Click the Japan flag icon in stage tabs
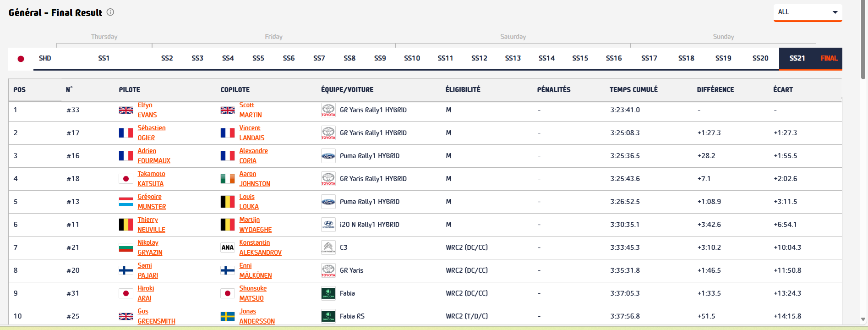The height and width of the screenshot is (330, 868). (21, 59)
